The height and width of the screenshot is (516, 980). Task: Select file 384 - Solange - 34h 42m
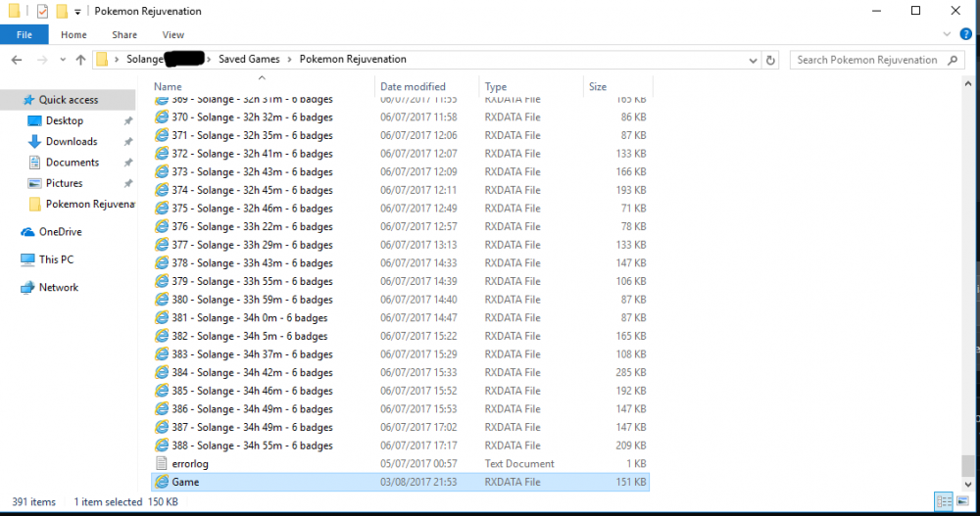click(400, 372)
